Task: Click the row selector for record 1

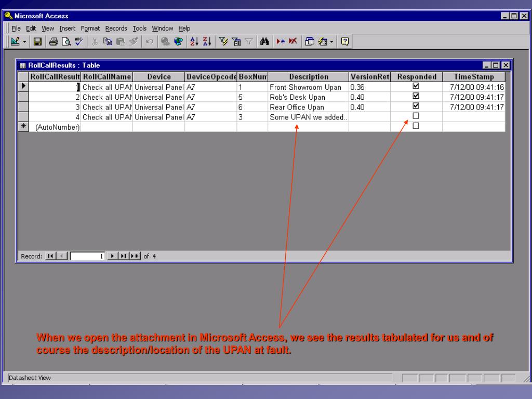Action: click(23, 87)
